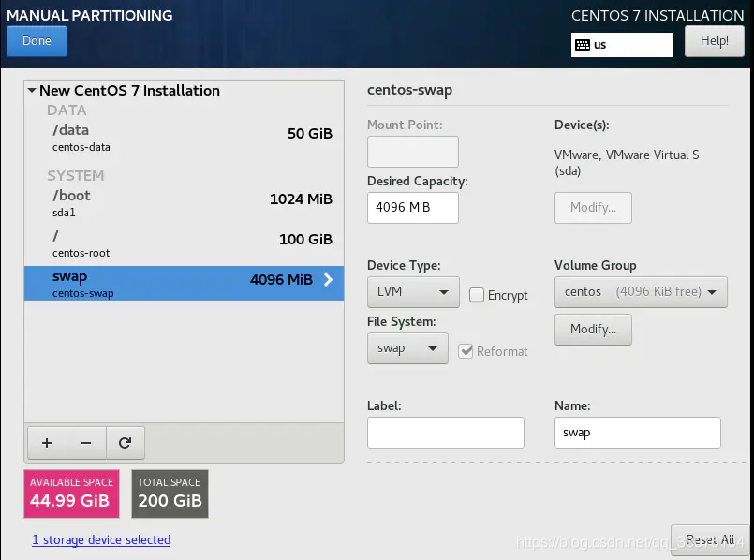Remove selected partition with minus icon

tap(86, 443)
